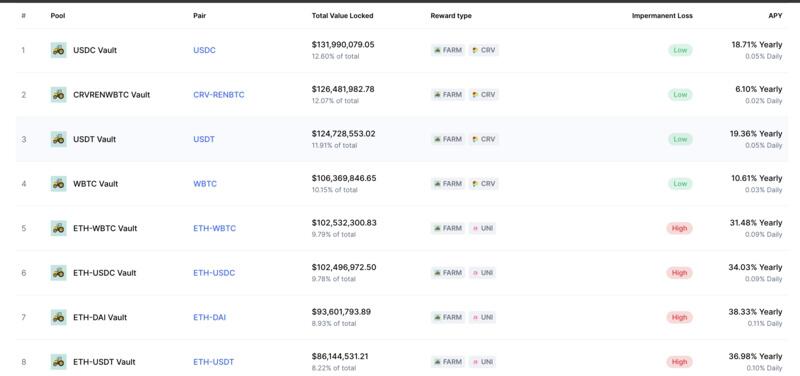The height and width of the screenshot is (376, 800).
Task: Click the $131,990,079.05 locked value
Action: (x=343, y=44)
